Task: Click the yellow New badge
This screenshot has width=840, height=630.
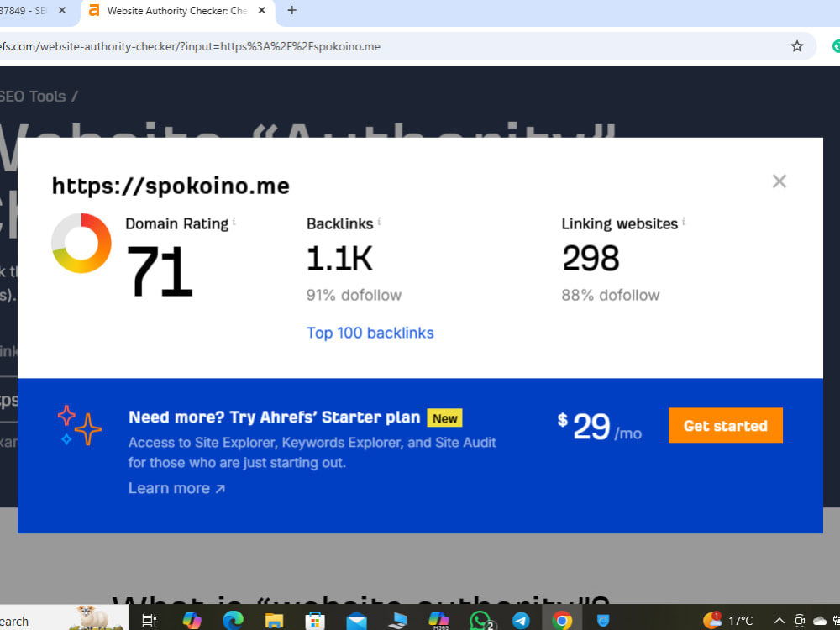Action: click(x=444, y=418)
